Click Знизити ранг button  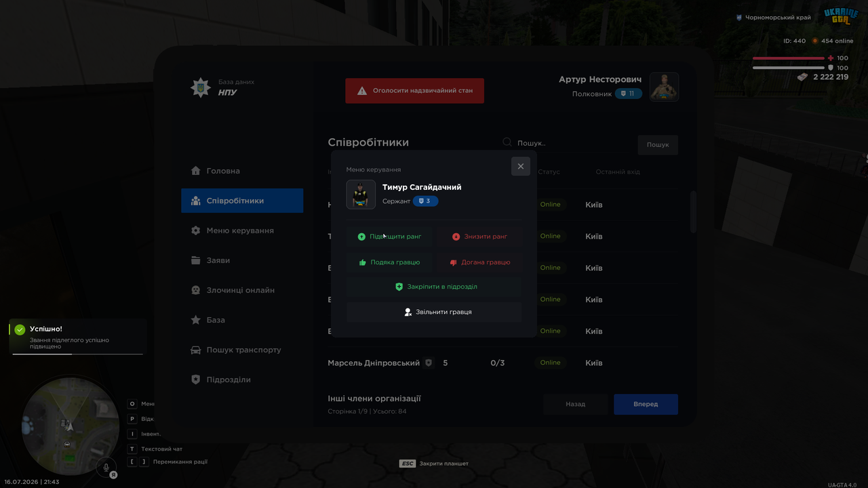[479, 237]
